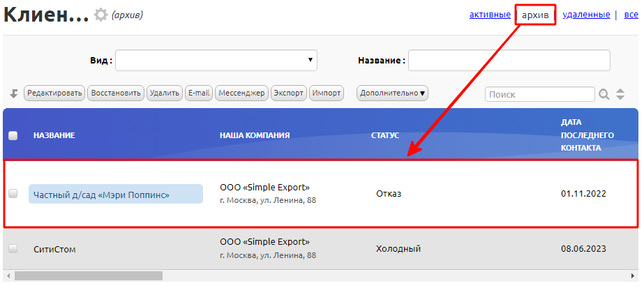644x288 pixels.
Task: Click the Отказ status cell
Action: tap(389, 194)
